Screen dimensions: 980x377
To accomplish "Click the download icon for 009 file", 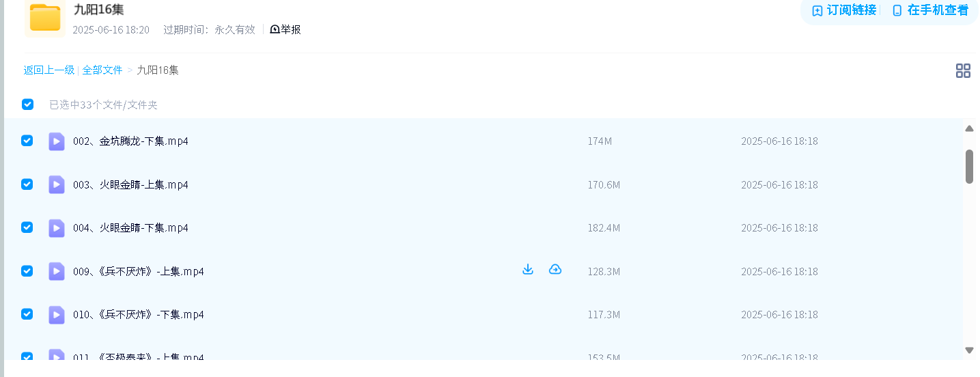I will pyautogui.click(x=527, y=270).
